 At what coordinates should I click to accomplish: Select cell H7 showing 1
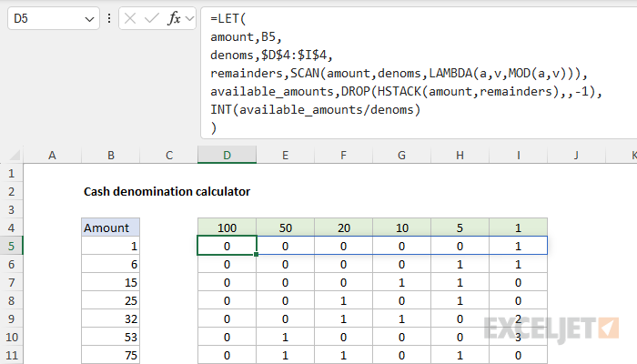[x=460, y=282]
